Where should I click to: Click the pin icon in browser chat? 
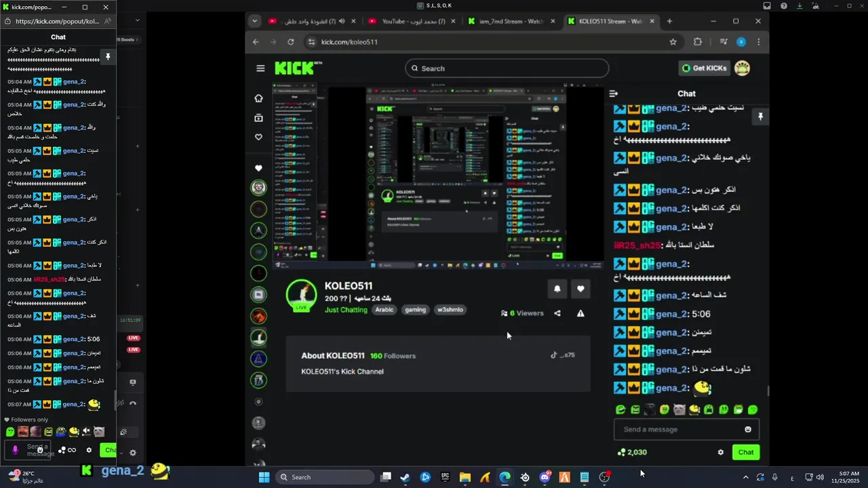(x=760, y=117)
